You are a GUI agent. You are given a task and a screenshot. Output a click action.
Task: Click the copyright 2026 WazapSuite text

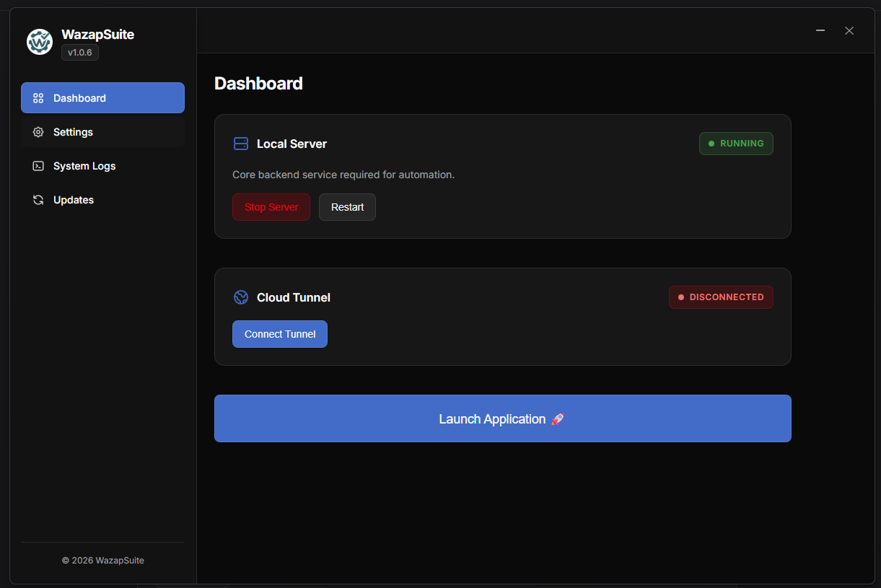[x=102, y=560]
